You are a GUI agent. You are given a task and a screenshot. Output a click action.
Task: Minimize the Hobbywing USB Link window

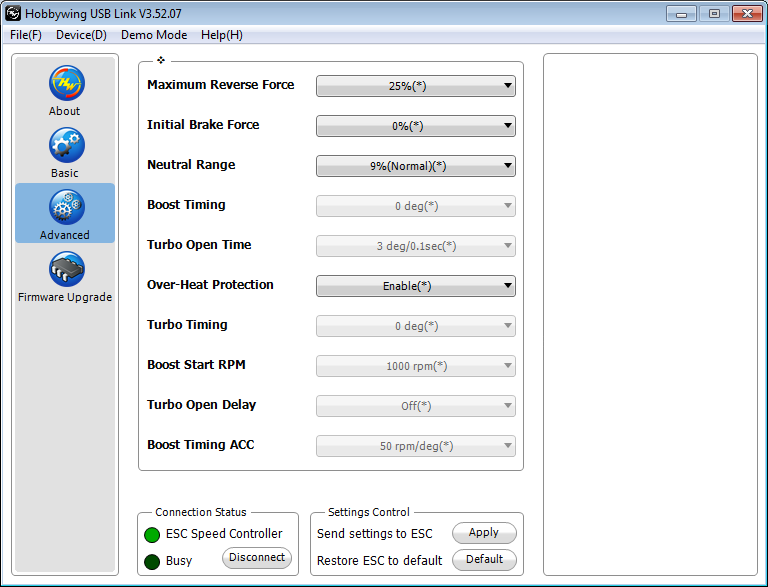681,14
